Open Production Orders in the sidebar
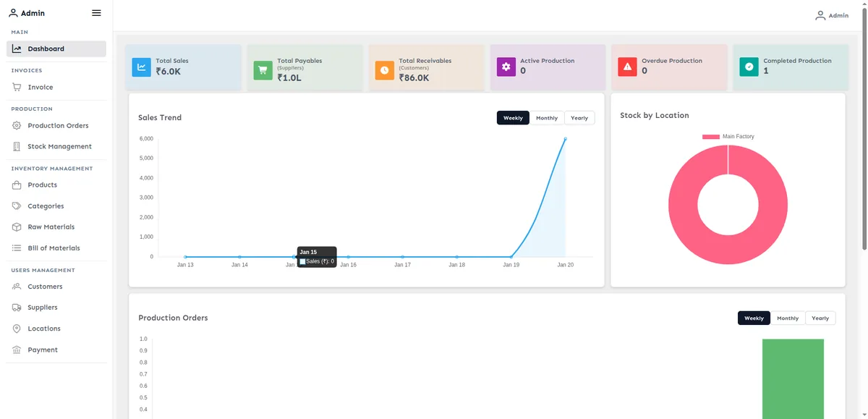The height and width of the screenshot is (419, 868). (x=56, y=126)
